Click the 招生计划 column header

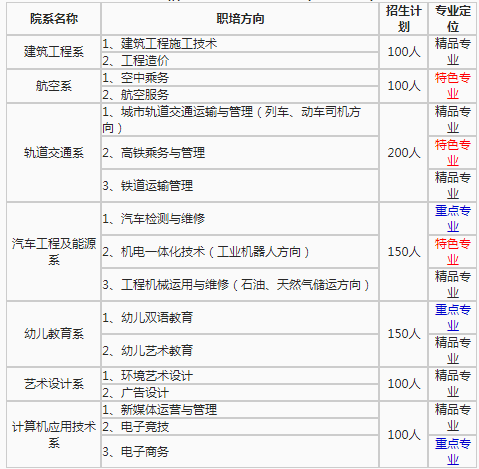tap(403, 19)
